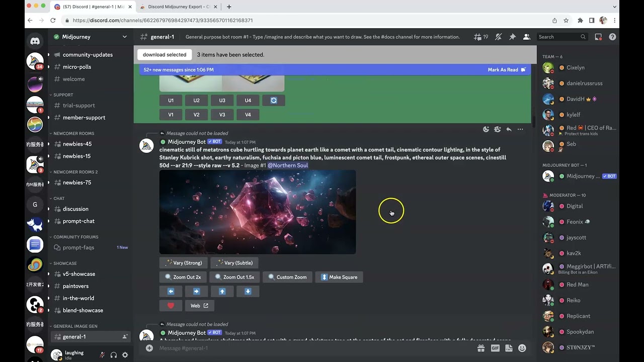
Task: Open User Settings gear icon
Action: coord(125,355)
